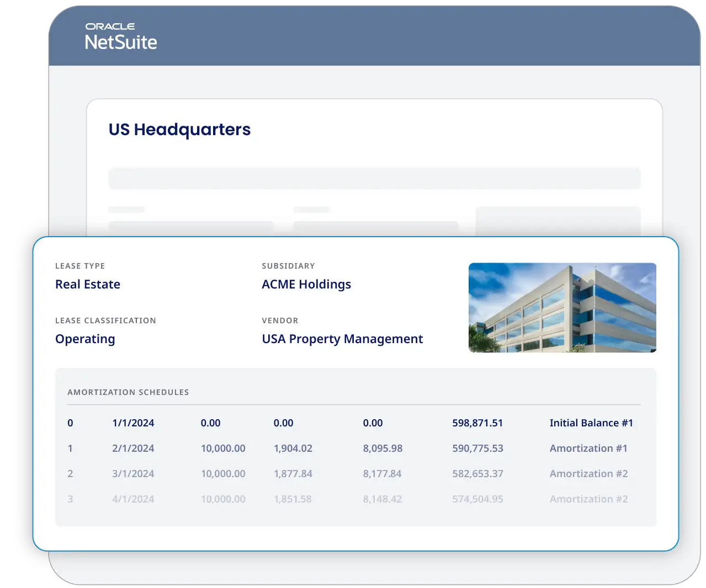Select the Operating lease classification
The image size is (706, 588).
84,339
